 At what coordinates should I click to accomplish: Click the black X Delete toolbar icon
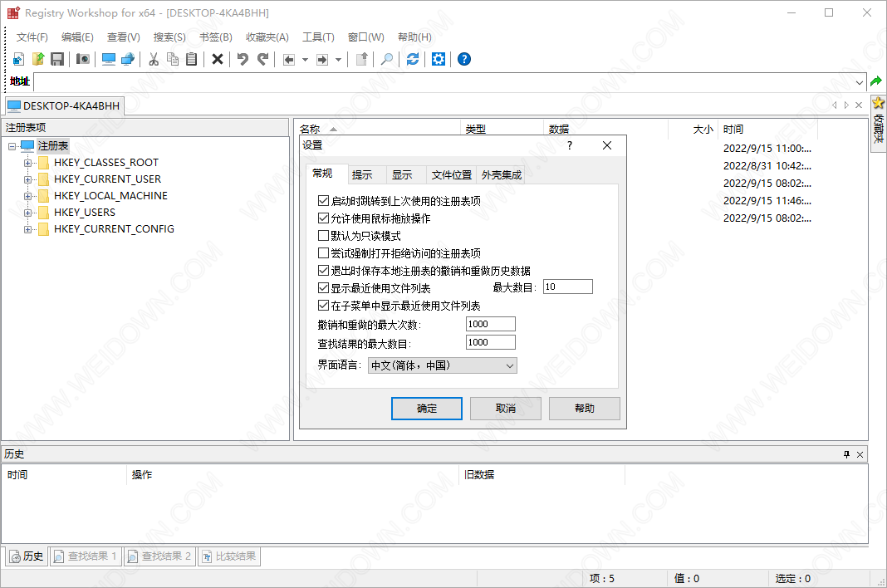pos(218,59)
